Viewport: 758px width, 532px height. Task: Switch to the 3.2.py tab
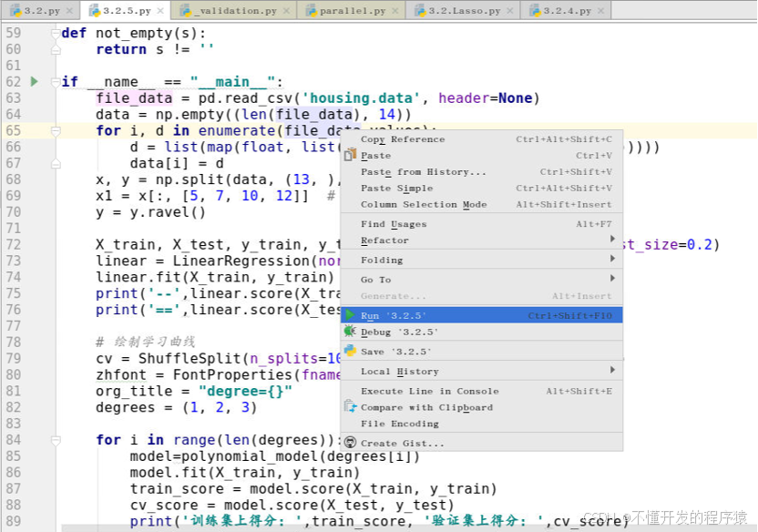42,10
